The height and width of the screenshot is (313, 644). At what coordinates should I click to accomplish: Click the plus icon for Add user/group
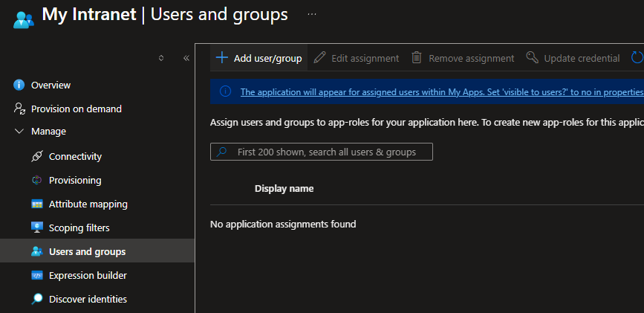tap(222, 57)
